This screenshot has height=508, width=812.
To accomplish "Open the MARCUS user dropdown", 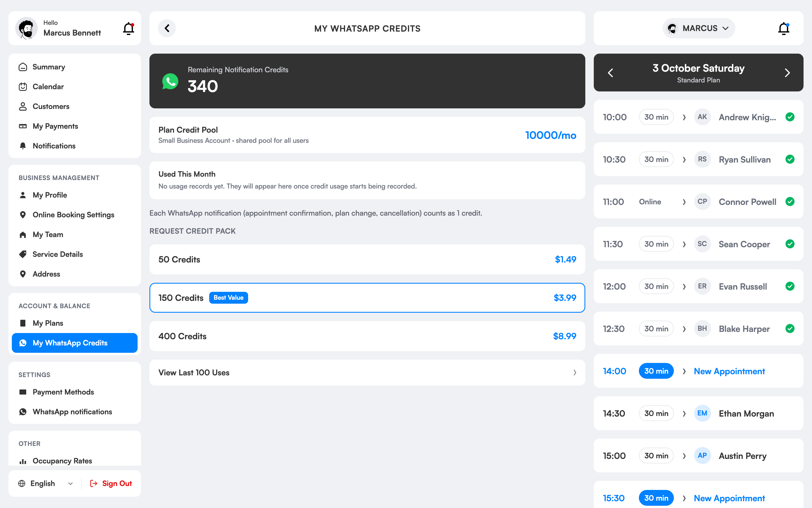I will [x=699, y=28].
